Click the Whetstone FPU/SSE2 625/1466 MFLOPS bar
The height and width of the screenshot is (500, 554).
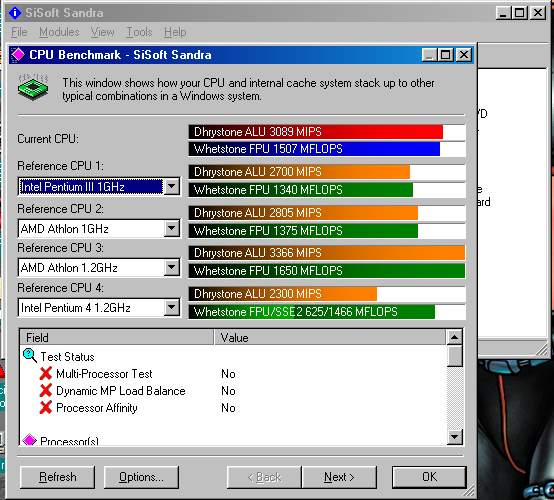click(x=327, y=312)
